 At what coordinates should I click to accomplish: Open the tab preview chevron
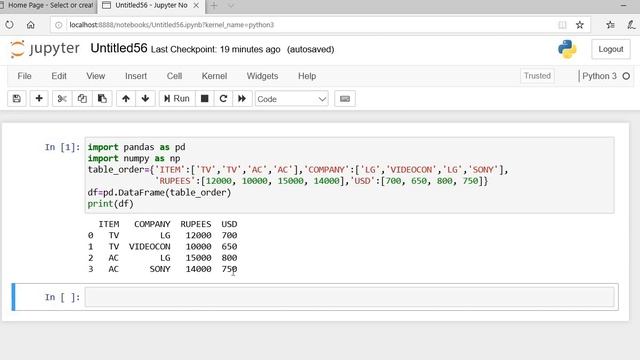tap(231, 5)
